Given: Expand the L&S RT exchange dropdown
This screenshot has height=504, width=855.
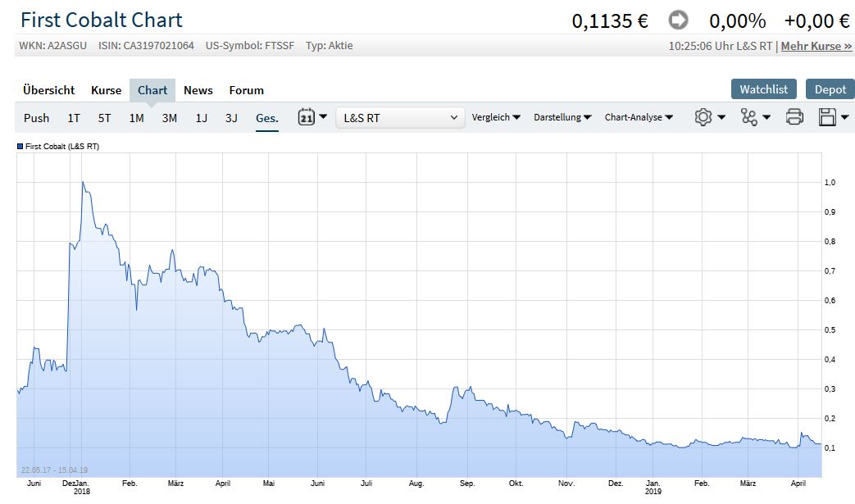Looking at the screenshot, I should click(400, 118).
